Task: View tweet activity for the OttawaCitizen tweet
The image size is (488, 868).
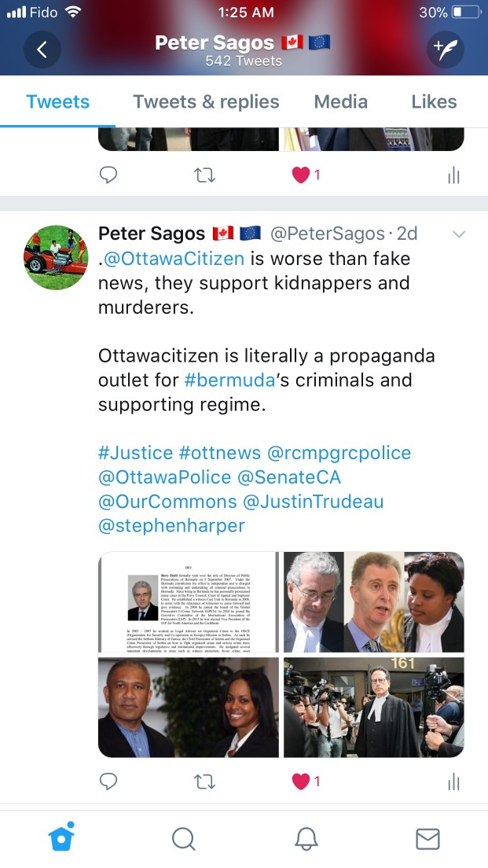Action: pyautogui.click(x=453, y=782)
